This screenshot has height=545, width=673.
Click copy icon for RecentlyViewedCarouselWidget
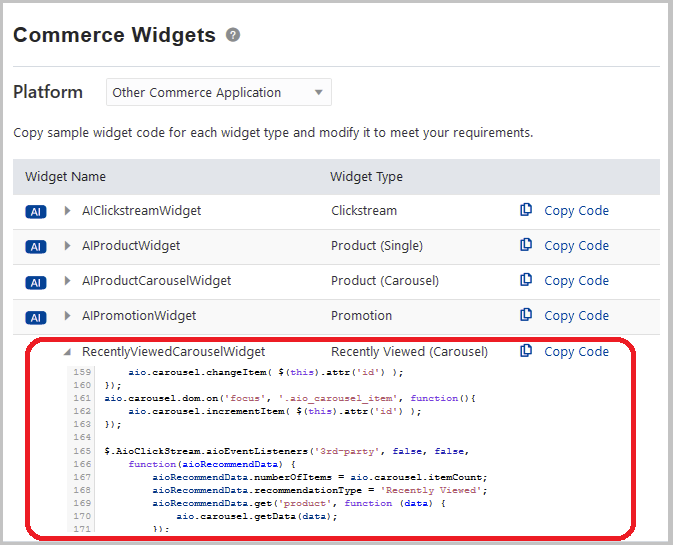[526, 351]
